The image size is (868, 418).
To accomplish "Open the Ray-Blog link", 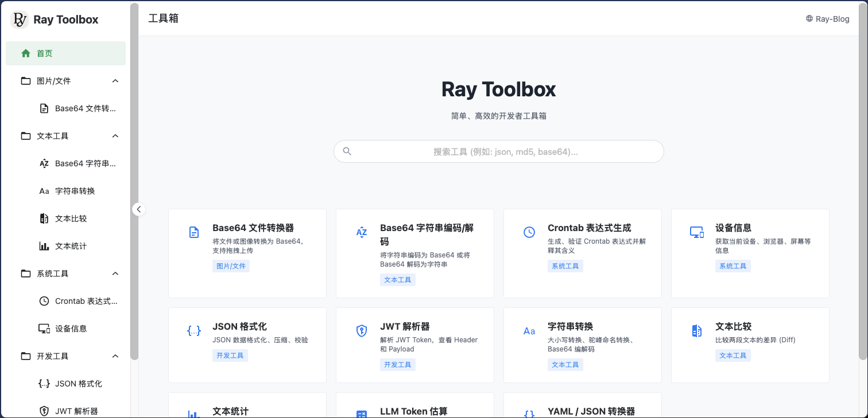I will tap(827, 19).
